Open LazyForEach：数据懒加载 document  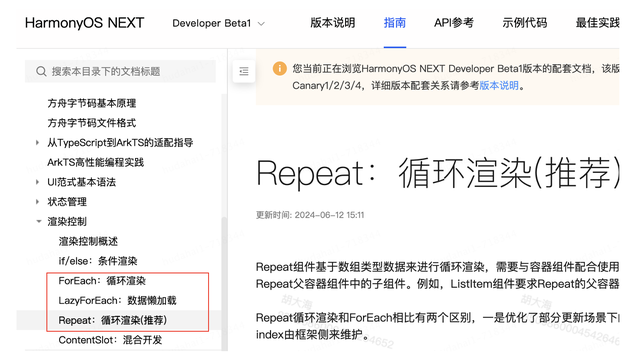click(117, 300)
